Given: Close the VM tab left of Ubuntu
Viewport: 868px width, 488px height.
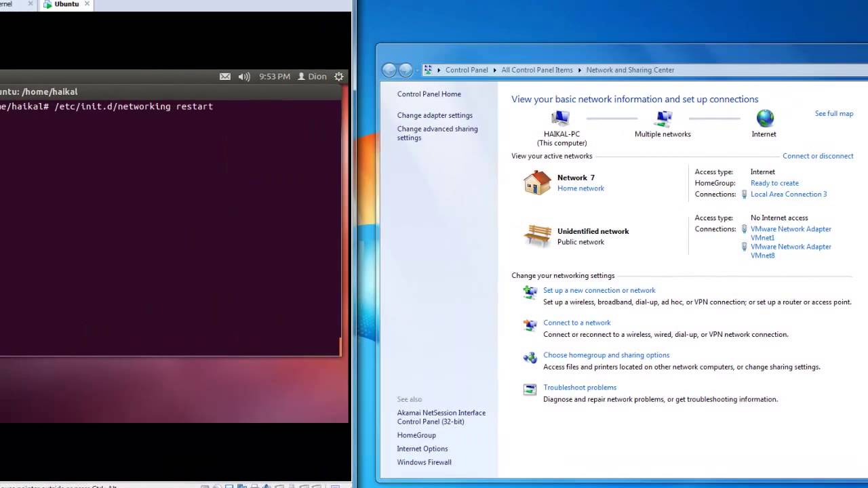Looking at the screenshot, I should (30, 4).
